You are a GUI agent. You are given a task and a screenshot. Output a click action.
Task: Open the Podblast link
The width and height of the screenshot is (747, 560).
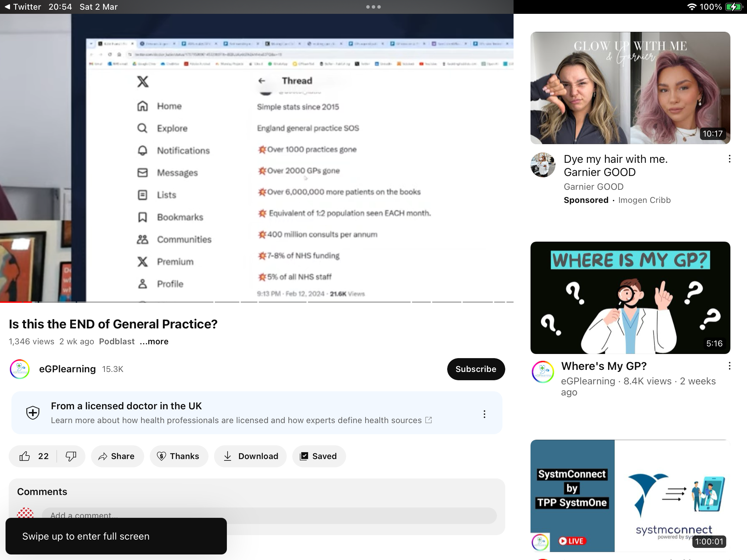[x=117, y=342]
